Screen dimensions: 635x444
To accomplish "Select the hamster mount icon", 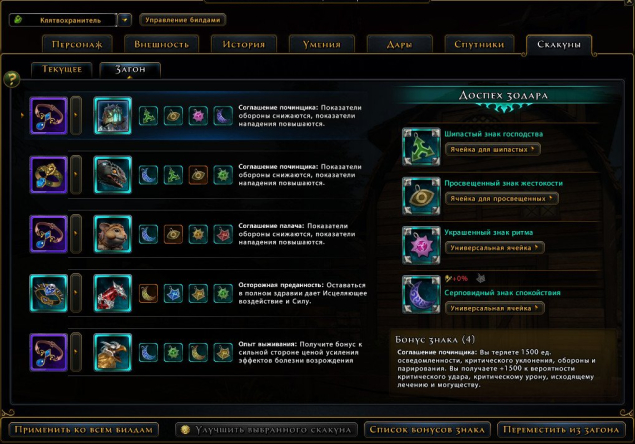I will pos(113,234).
